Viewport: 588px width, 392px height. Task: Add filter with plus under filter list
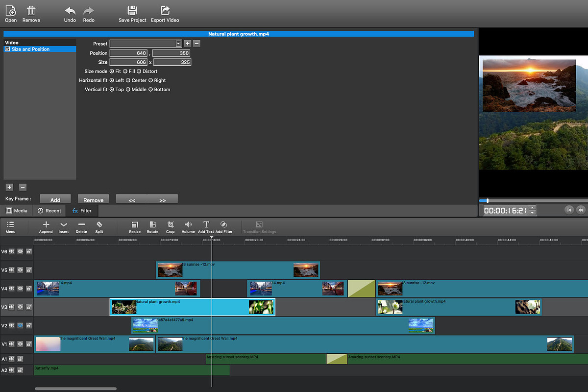[x=9, y=187]
